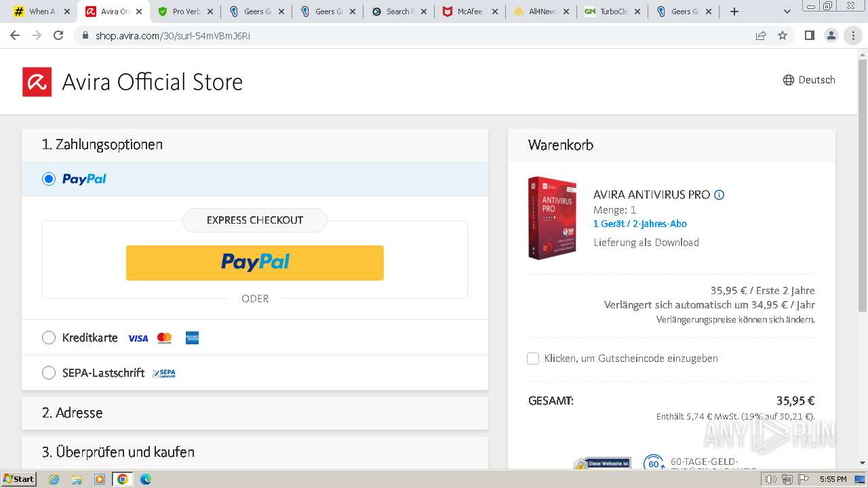
Task: Click the Lieferung als Download text
Action: (x=646, y=243)
